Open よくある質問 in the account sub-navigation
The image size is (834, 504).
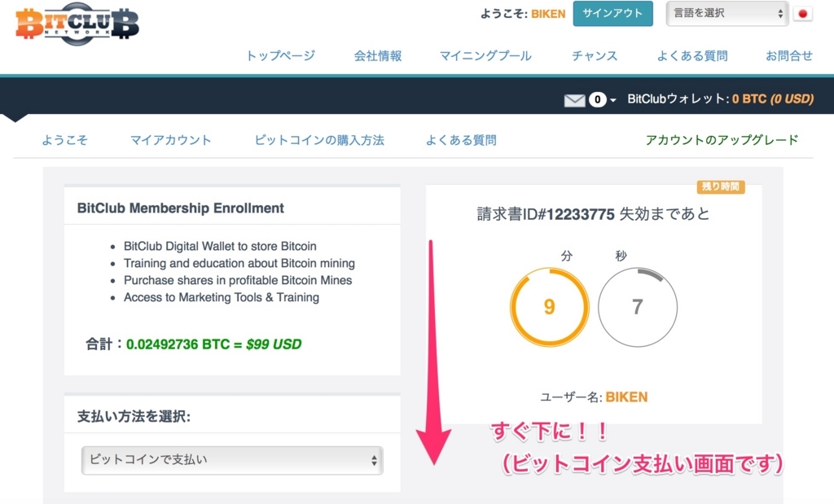pos(461,140)
